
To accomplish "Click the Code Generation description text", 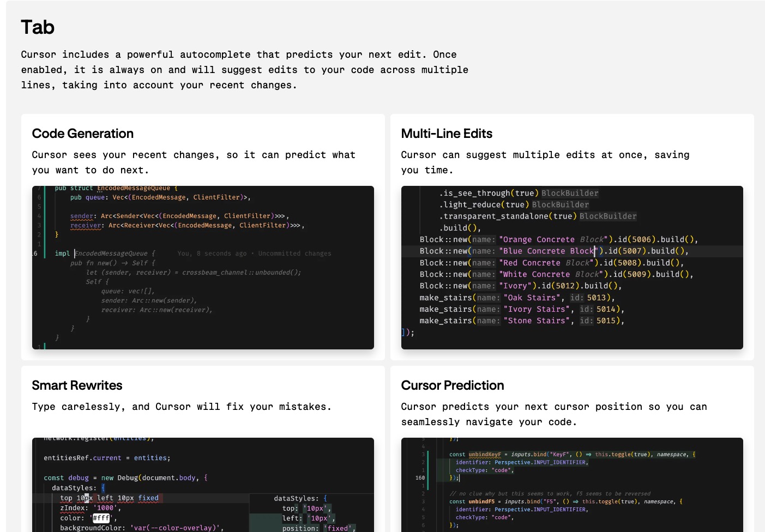I will 194,162.
